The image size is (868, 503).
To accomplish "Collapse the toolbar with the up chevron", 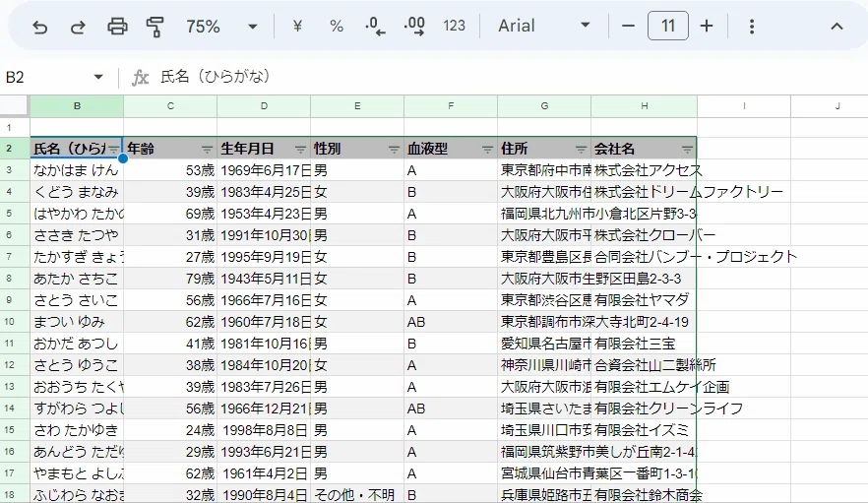I will (837, 26).
